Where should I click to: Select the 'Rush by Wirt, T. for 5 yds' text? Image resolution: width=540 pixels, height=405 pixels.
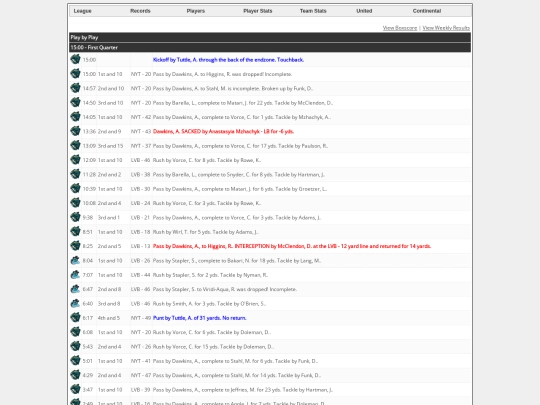click(206, 232)
